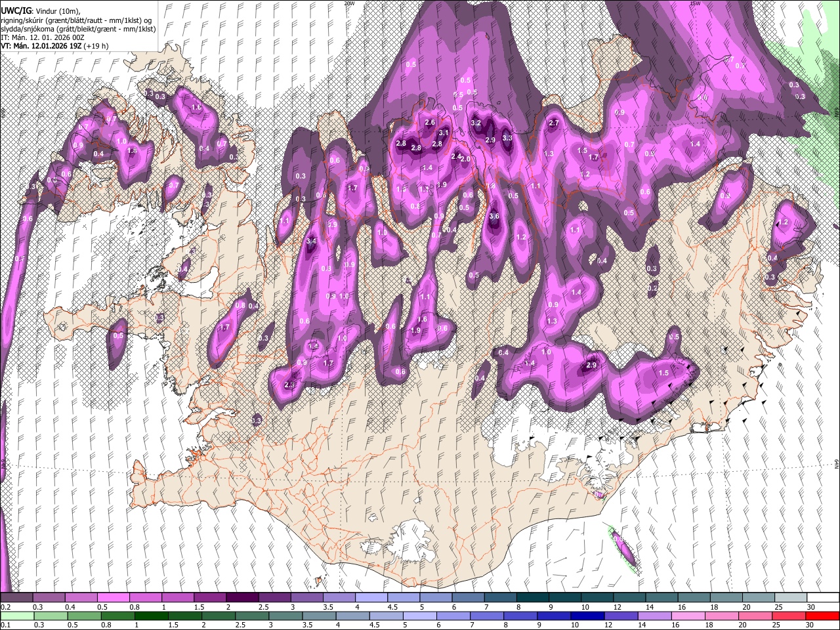
Task: Click the bright red swatch after 30, lower legend
Action: tap(822, 616)
